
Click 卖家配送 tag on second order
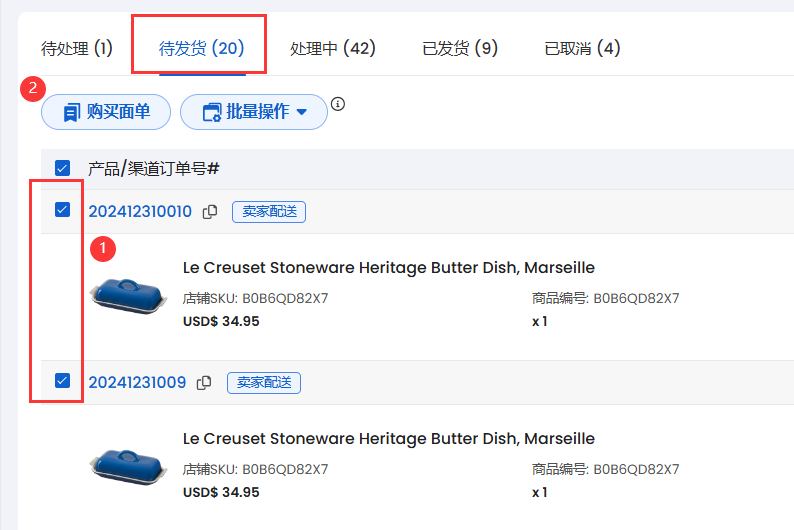pos(264,383)
